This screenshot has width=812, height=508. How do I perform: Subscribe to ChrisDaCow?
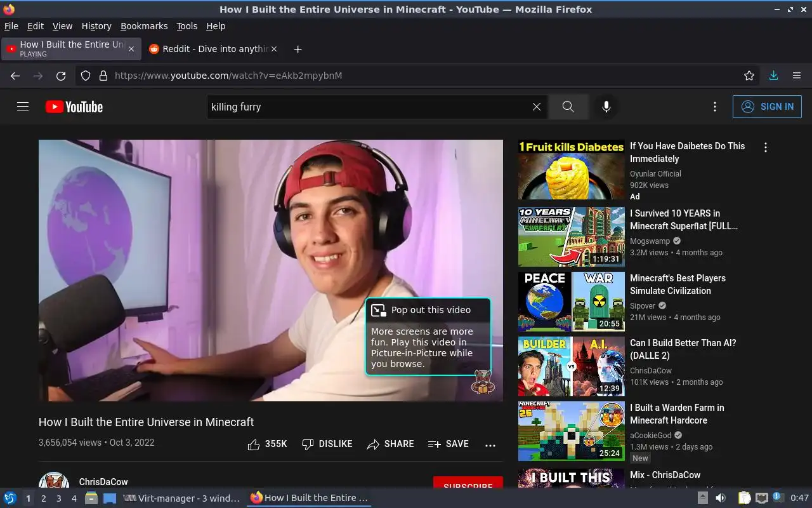tap(468, 483)
